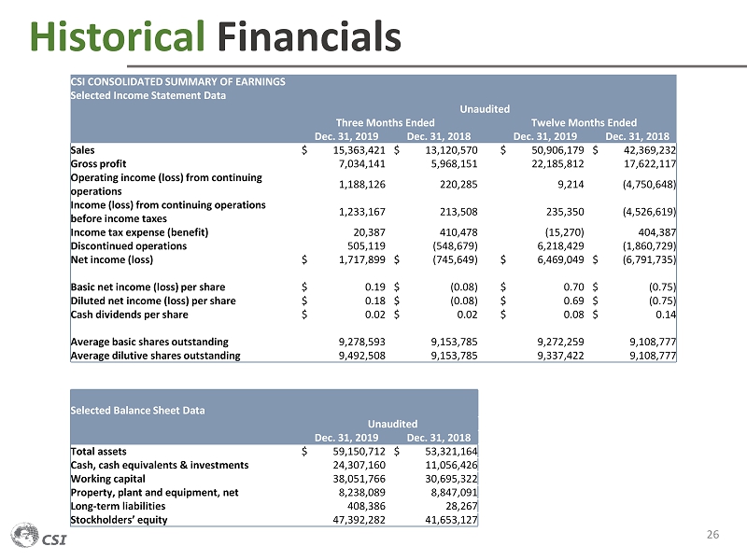The width and height of the screenshot is (747, 560).
Task: Click the CSI Consolidated Summary of Earnings header
Action: point(177,81)
